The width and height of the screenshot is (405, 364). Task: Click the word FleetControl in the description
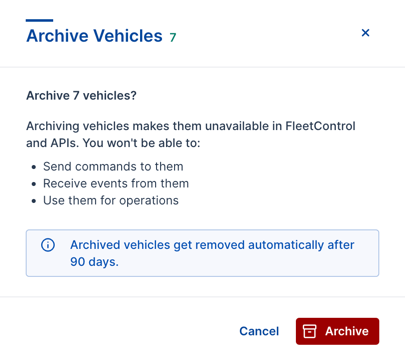[x=320, y=126]
